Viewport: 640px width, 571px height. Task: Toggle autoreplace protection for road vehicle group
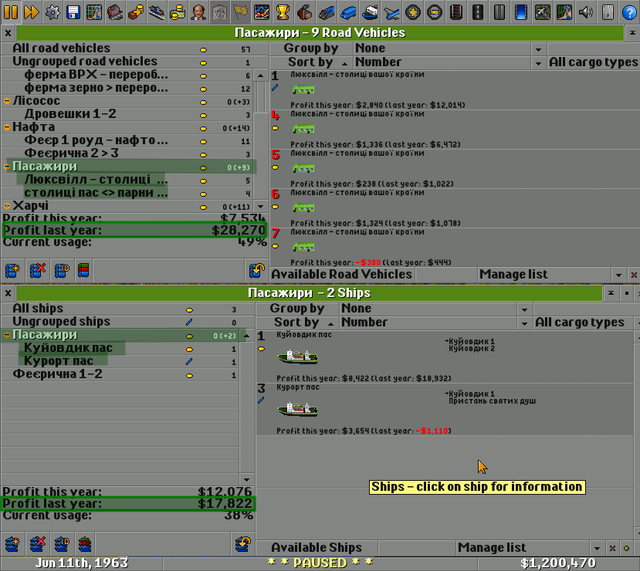tap(257, 270)
